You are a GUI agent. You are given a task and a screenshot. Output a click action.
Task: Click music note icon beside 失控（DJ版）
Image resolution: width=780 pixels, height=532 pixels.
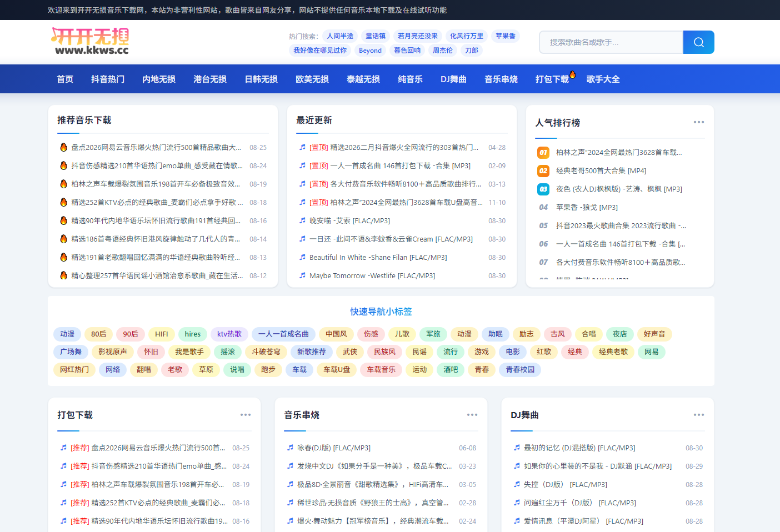point(517,484)
